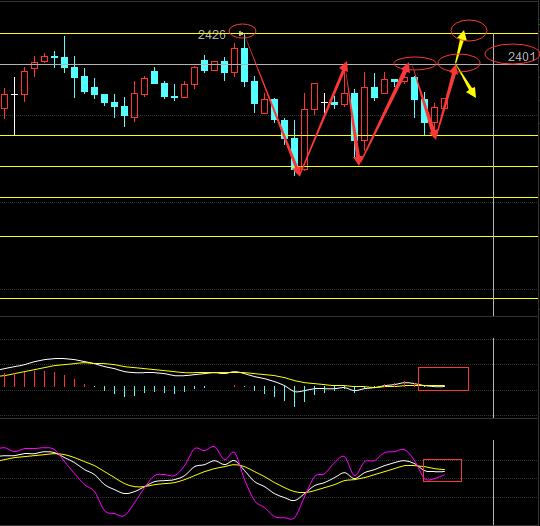The image size is (540, 526).
Task: Click the red rectangle in the bottom oscillator panel
Action: tap(442, 470)
